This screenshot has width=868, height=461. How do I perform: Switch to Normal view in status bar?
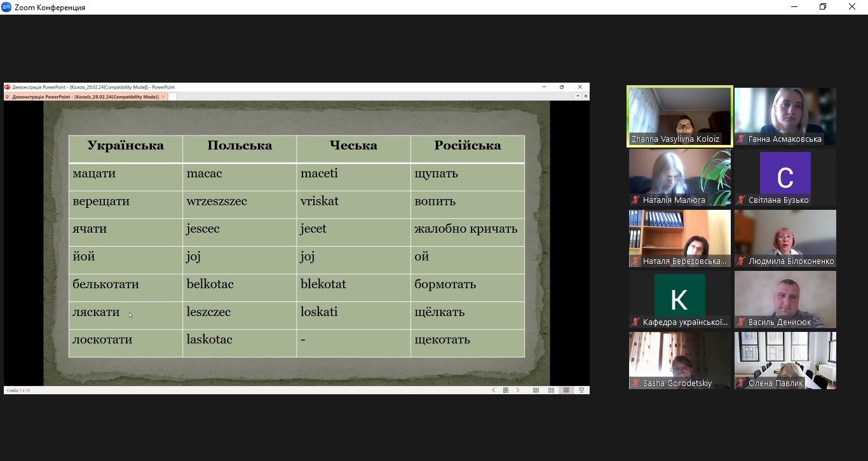(x=536, y=390)
